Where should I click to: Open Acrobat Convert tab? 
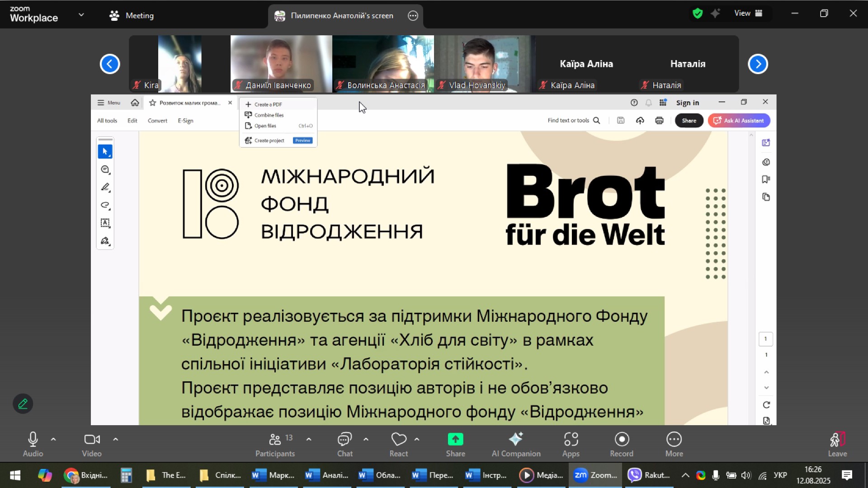point(157,121)
